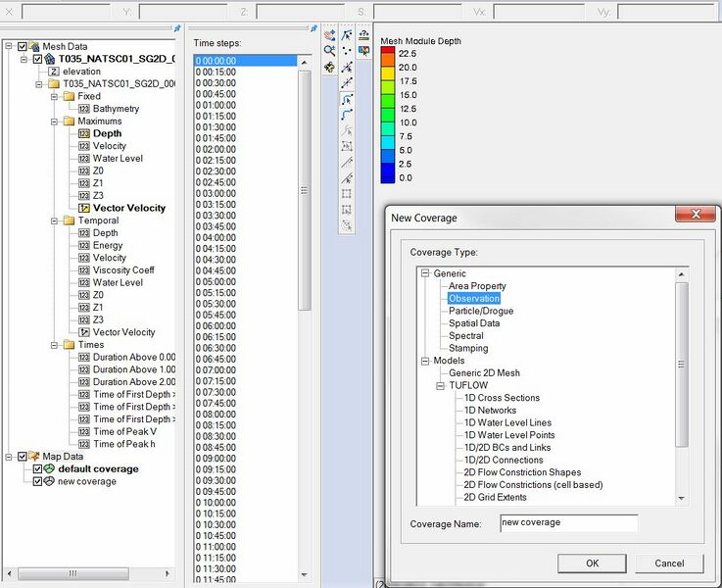Click the vector icon beside Temporal Vector Velocity
Screen dimensions: 722x588
coord(84,332)
